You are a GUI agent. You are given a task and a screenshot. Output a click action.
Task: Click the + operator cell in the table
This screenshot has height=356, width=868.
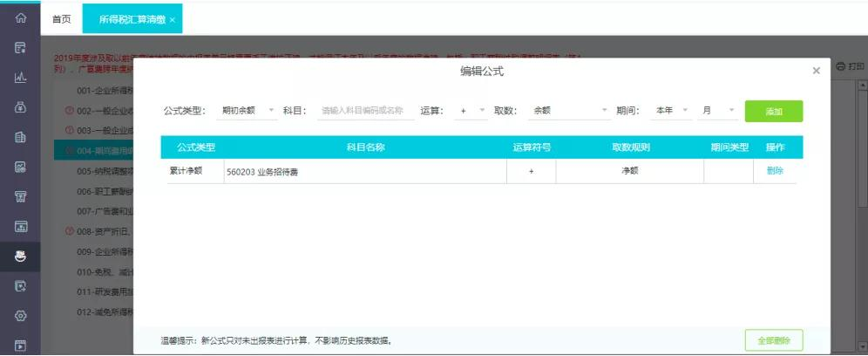coord(532,171)
